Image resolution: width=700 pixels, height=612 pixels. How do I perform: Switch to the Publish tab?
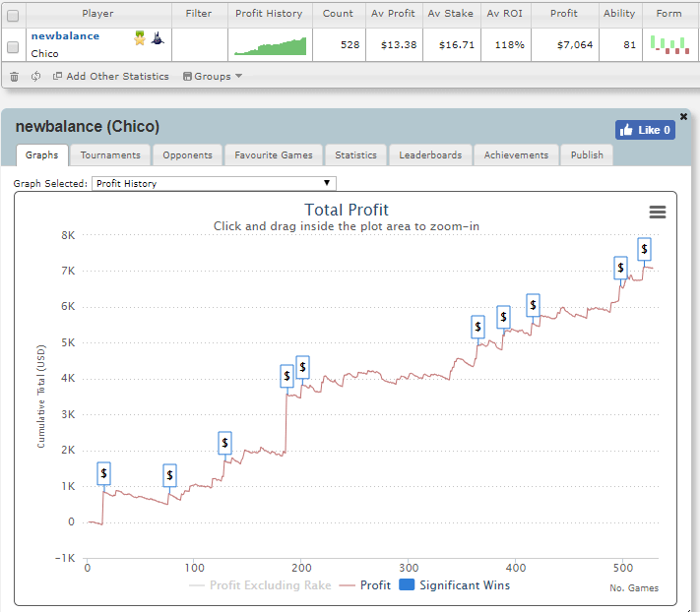[x=587, y=155]
